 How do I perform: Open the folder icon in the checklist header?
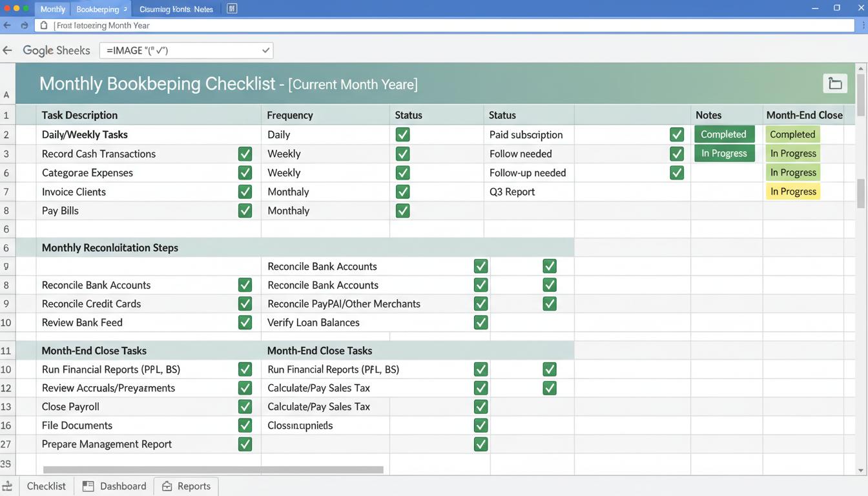click(835, 83)
